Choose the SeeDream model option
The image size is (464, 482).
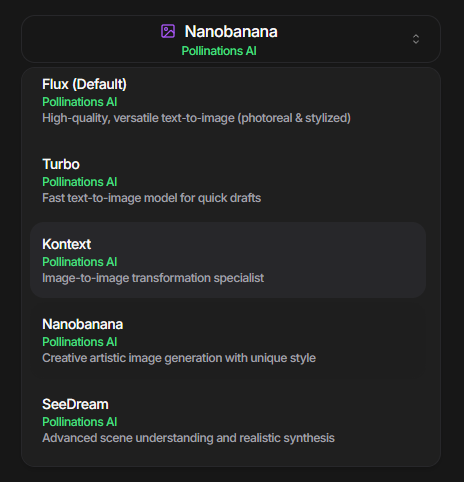(228, 420)
